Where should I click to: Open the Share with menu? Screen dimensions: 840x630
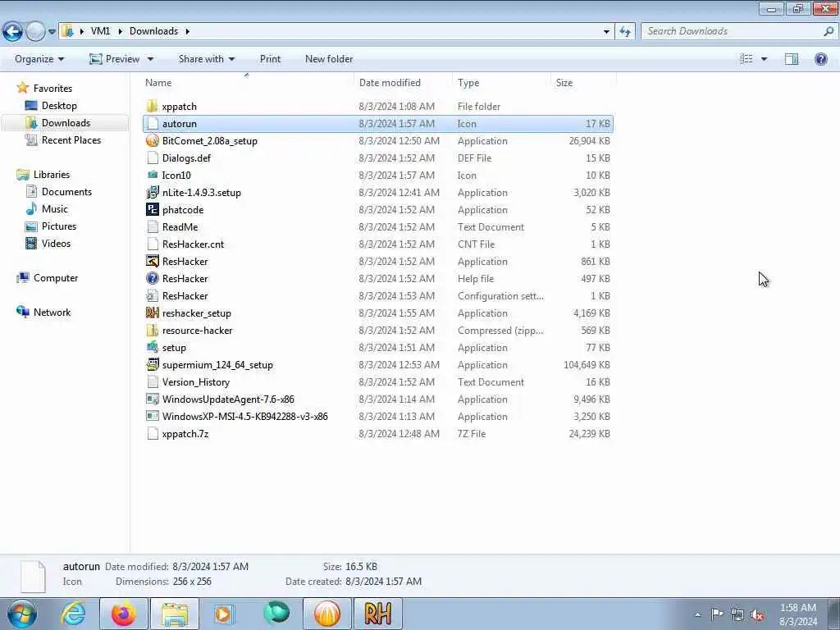pyautogui.click(x=206, y=59)
